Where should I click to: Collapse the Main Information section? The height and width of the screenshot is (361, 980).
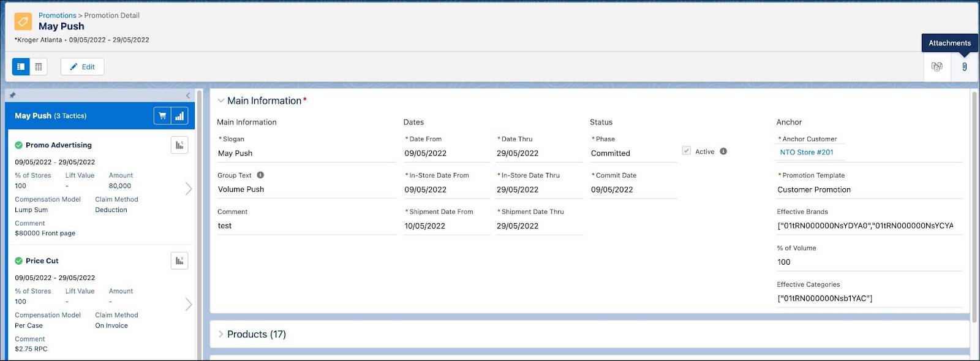click(x=221, y=101)
